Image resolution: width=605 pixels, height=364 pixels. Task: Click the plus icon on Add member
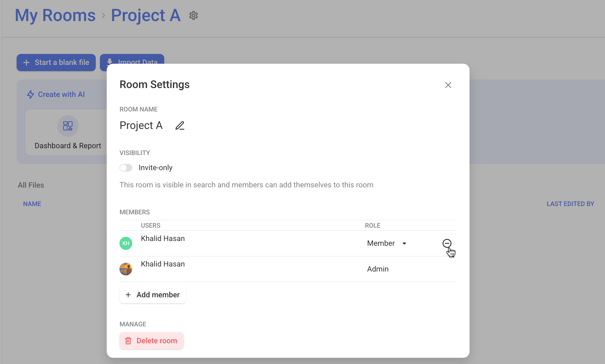pyautogui.click(x=128, y=295)
